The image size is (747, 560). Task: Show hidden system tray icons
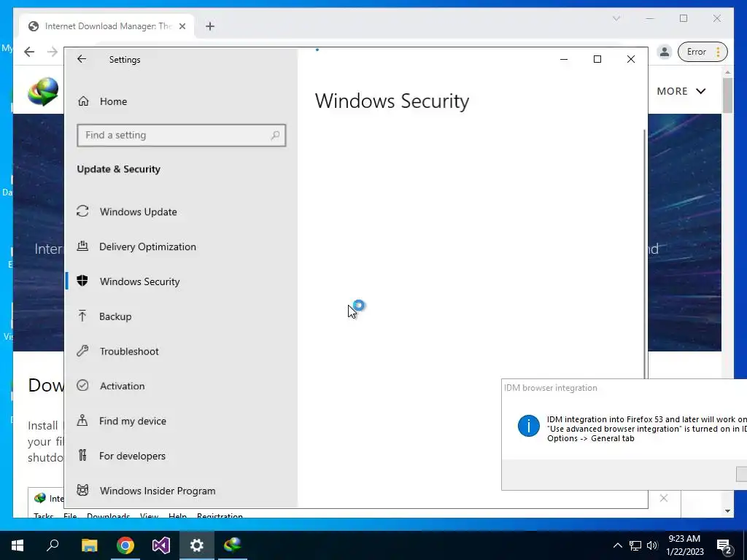[x=617, y=545]
